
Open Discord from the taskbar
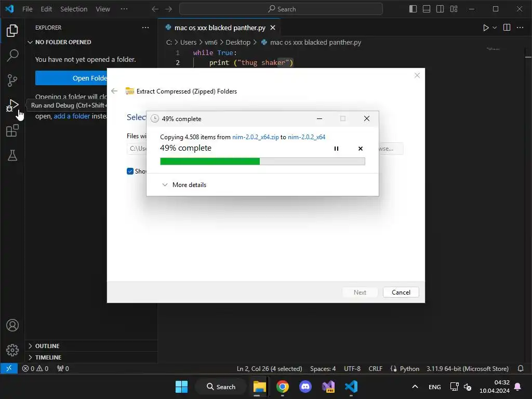coord(305,387)
